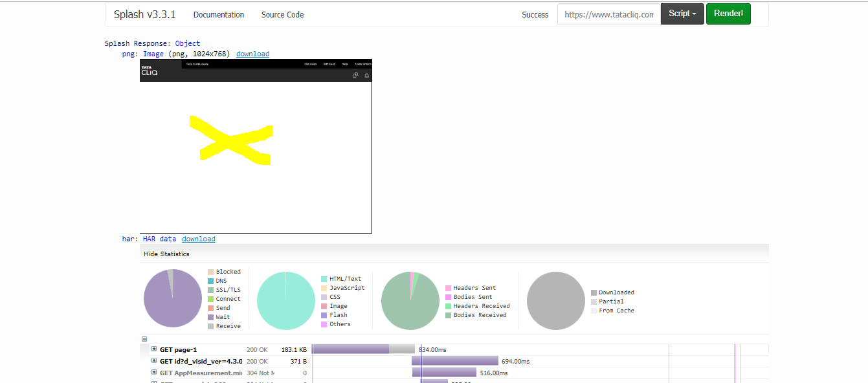This screenshot has height=383, width=868.
Task: Expand the GET AppMeasurement request row
Action: (x=154, y=372)
